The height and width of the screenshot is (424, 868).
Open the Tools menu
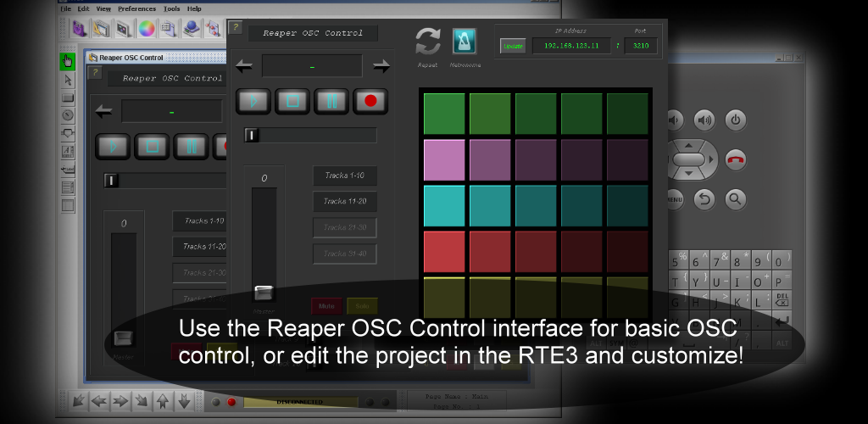click(171, 8)
